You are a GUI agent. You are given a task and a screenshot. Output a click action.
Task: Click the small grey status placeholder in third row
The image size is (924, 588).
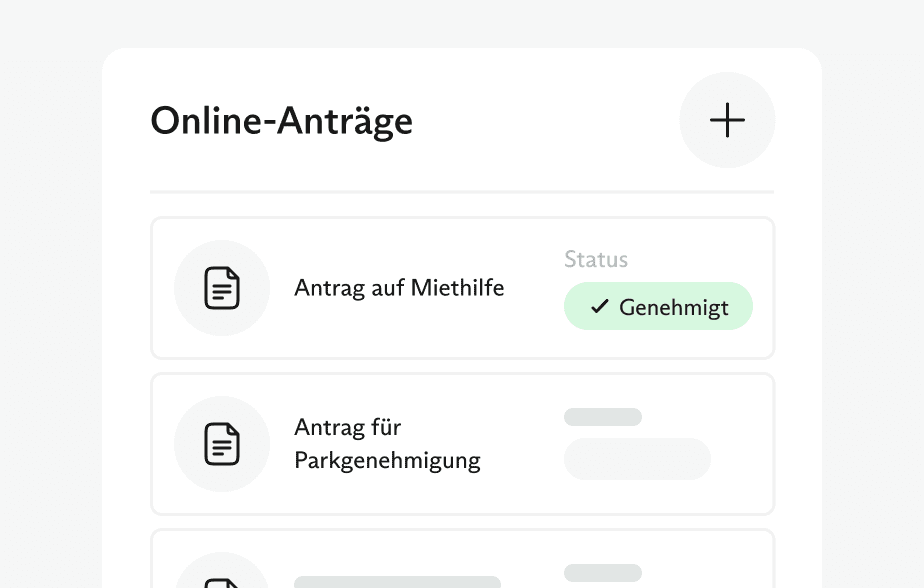pyautogui.click(x=602, y=573)
